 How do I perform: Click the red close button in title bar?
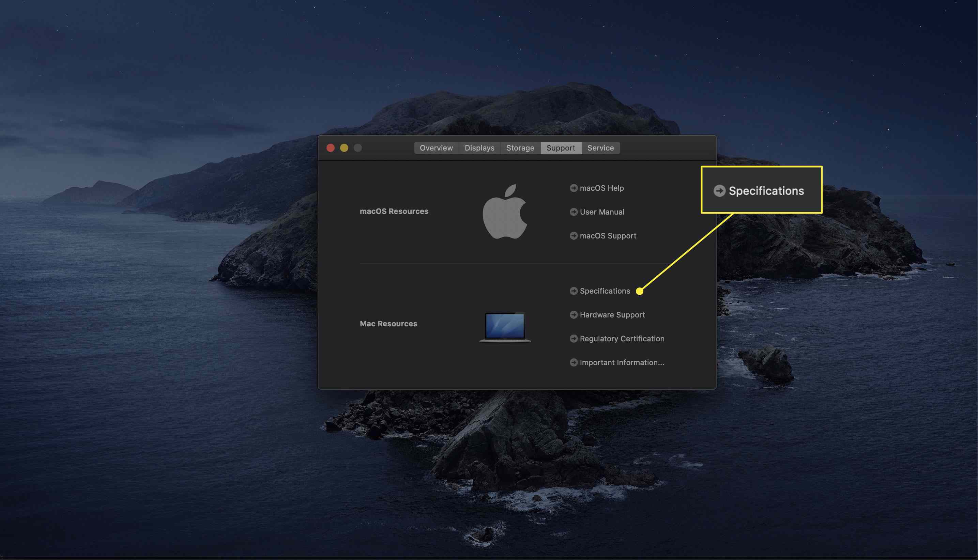pos(331,148)
